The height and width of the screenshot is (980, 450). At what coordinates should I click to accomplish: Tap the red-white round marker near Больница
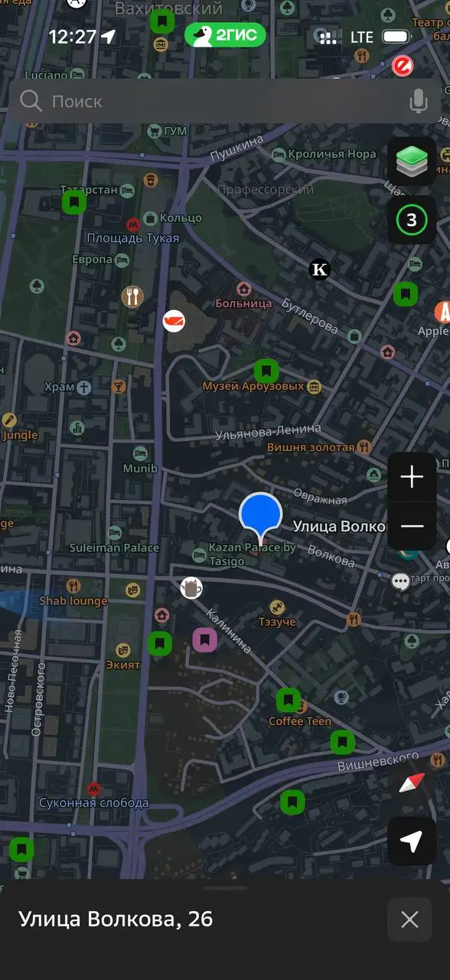click(x=174, y=321)
